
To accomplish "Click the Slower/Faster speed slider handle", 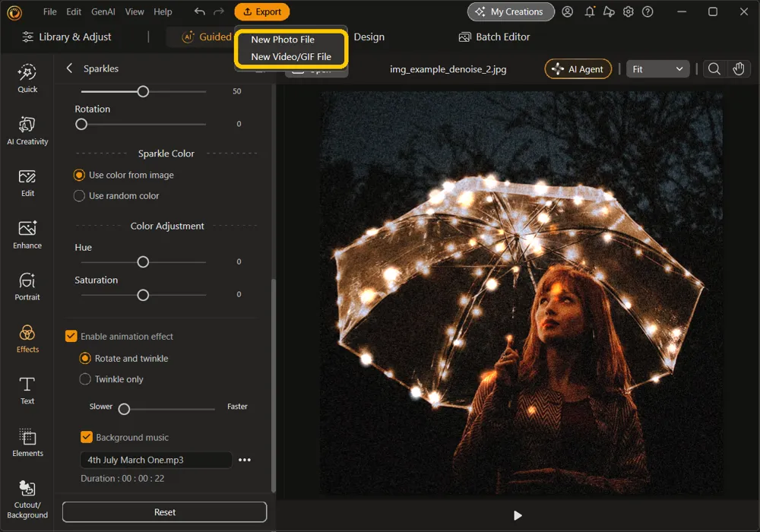I will [124, 409].
